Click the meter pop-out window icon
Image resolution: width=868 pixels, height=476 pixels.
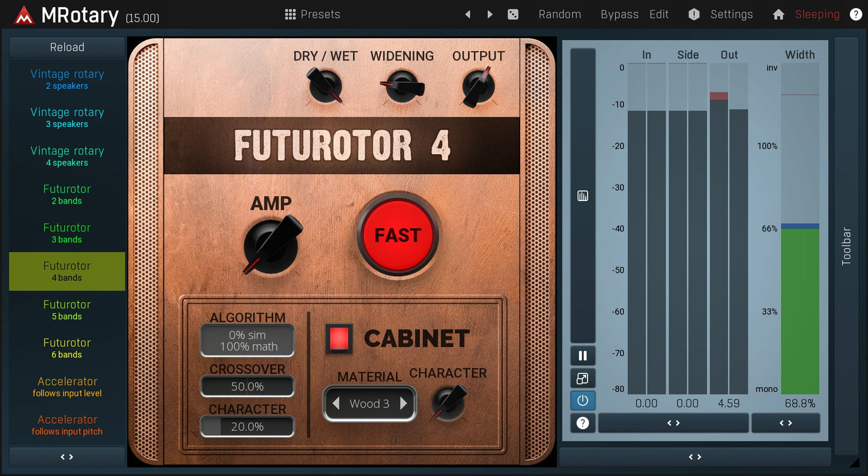tap(583, 378)
